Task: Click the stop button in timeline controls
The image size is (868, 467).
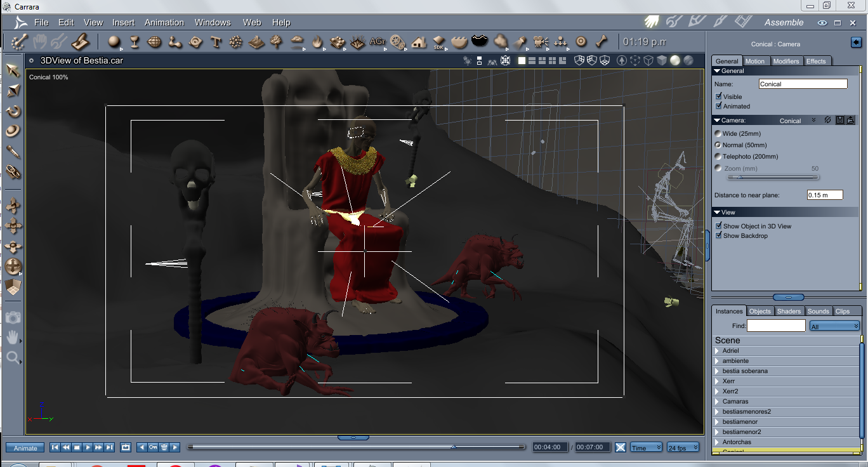Action: point(77,447)
